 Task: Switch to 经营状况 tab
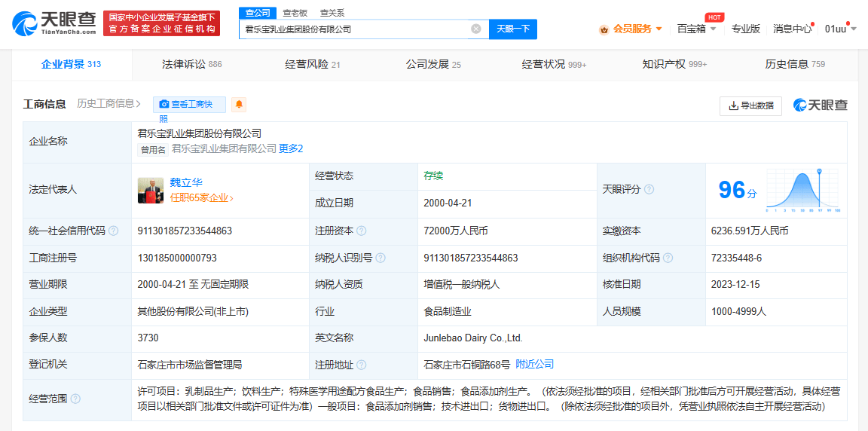tap(554, 64)
